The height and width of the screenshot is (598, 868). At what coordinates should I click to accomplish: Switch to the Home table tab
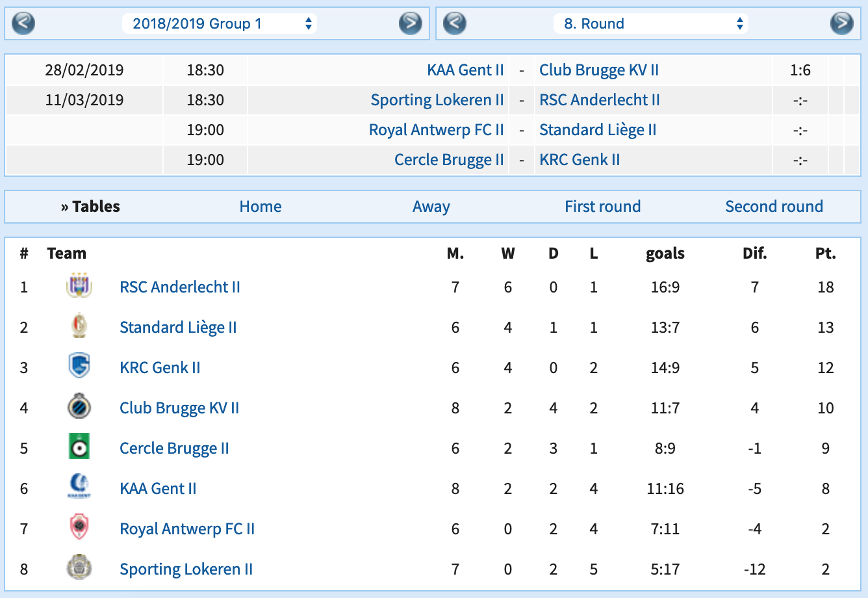pyautogui.click(x=261, y=207)
